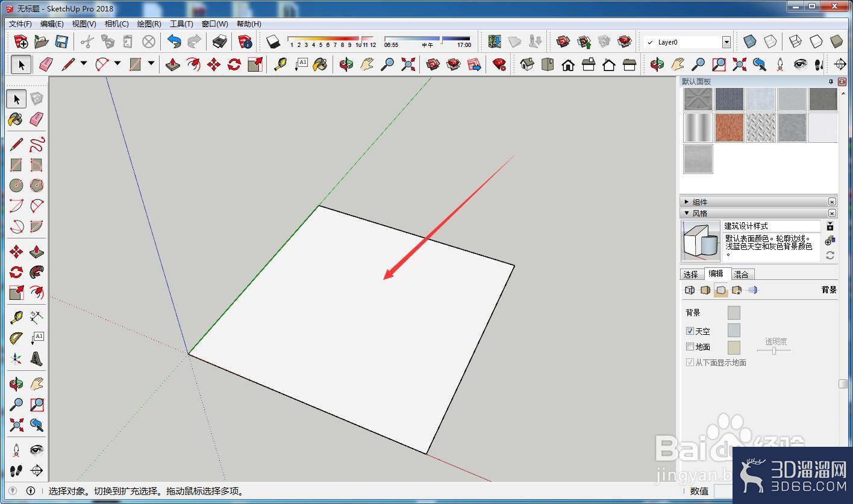853x504 pixels.
Task: Open Modeling settings in style editor
Action: [x=752, y=290]
